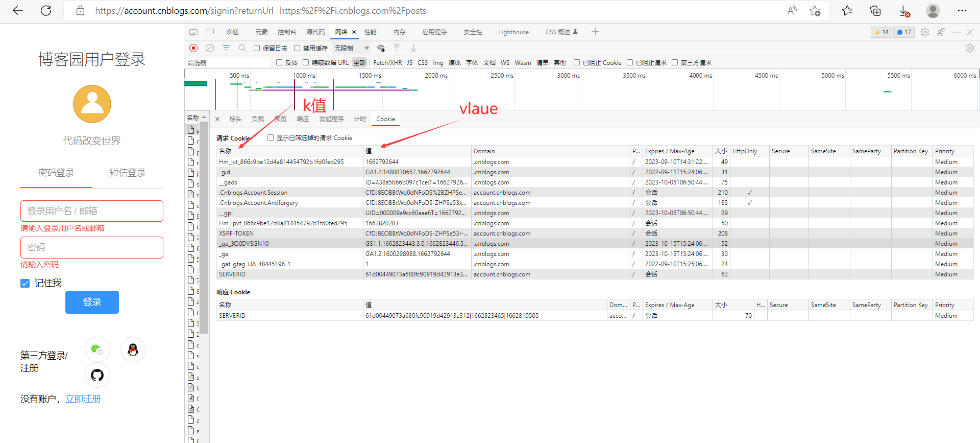The width and height of the screenshot is (980, 443).
Task: Open the 计时 request tab
Action: pyautogui.click(x=360, y=119)
